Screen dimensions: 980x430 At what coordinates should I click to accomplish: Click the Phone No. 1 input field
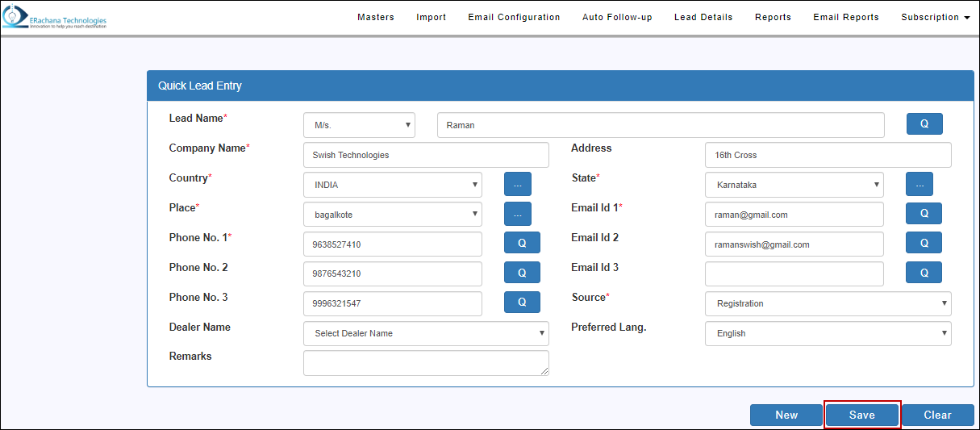pos(393,244)
